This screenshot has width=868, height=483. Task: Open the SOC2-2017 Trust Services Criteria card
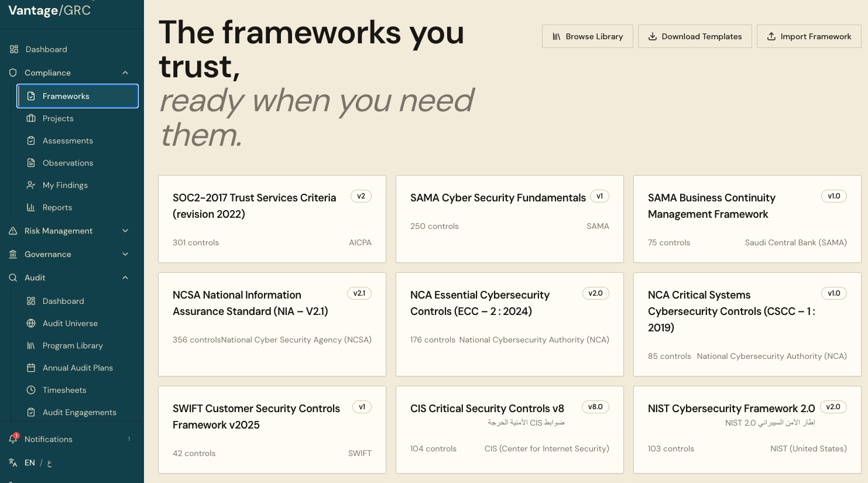point(272,219)
